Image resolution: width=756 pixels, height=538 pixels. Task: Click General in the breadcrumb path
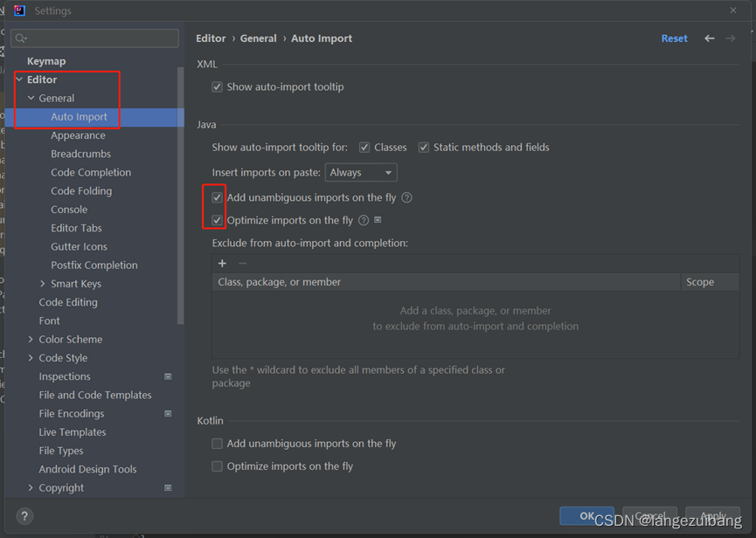pos(259,38)
